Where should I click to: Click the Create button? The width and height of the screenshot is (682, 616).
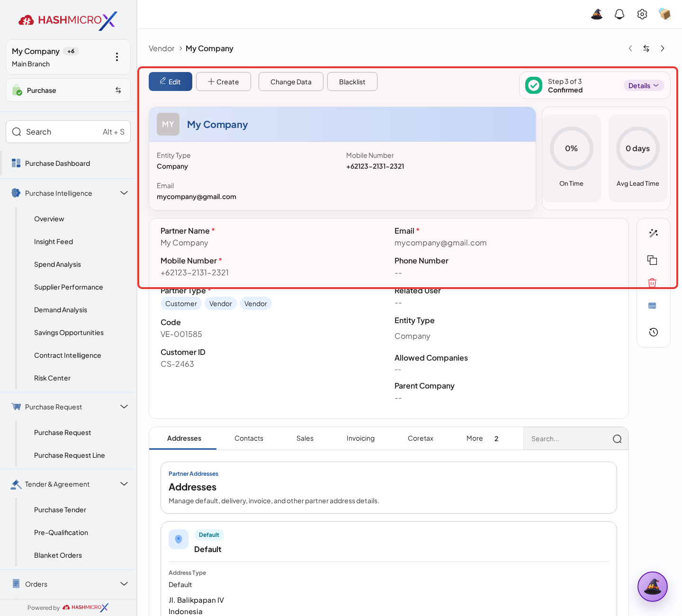[224, 82]
